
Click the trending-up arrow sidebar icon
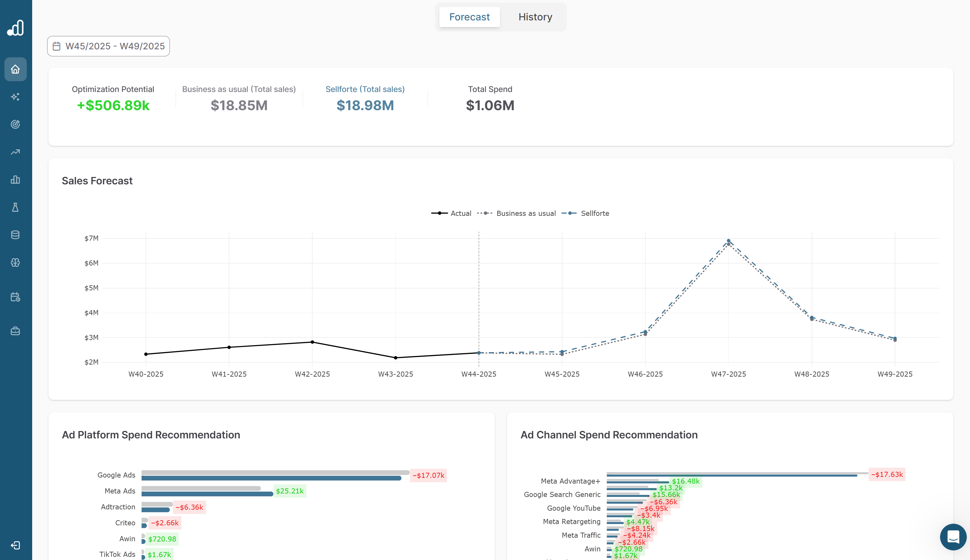[x=15, y=152]
